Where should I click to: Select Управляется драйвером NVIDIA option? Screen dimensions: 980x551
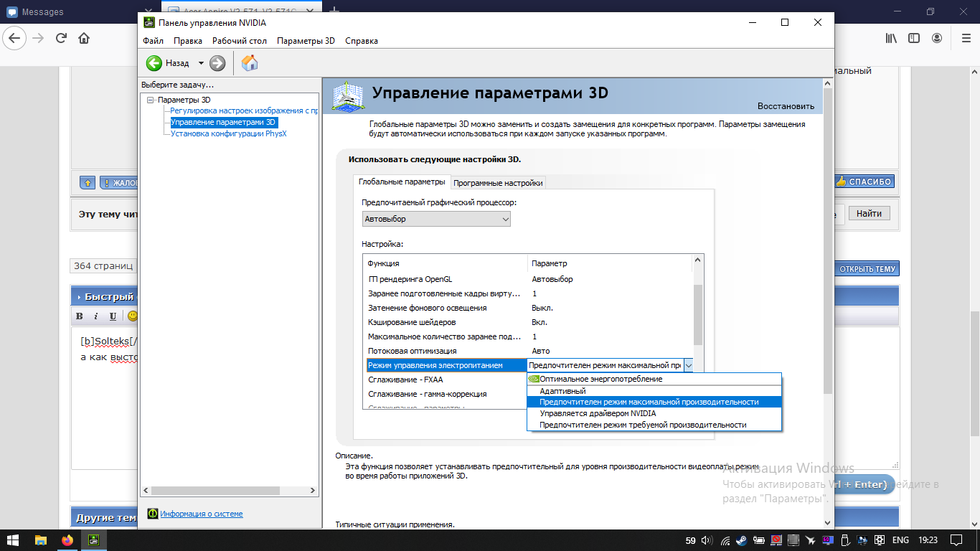(654, 413)
